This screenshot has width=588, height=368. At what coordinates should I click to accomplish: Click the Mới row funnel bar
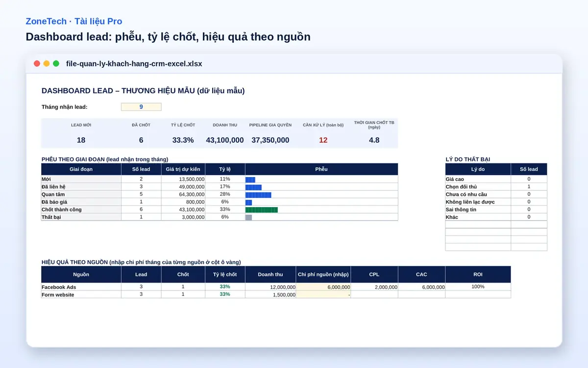pyautogui.click(x=250, y=180)
